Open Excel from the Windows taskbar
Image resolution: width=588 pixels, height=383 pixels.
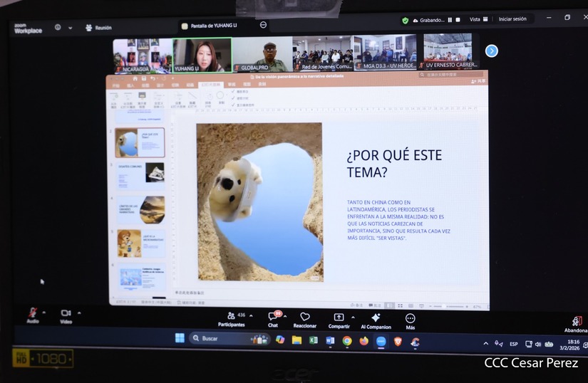[x=313, y=340]
